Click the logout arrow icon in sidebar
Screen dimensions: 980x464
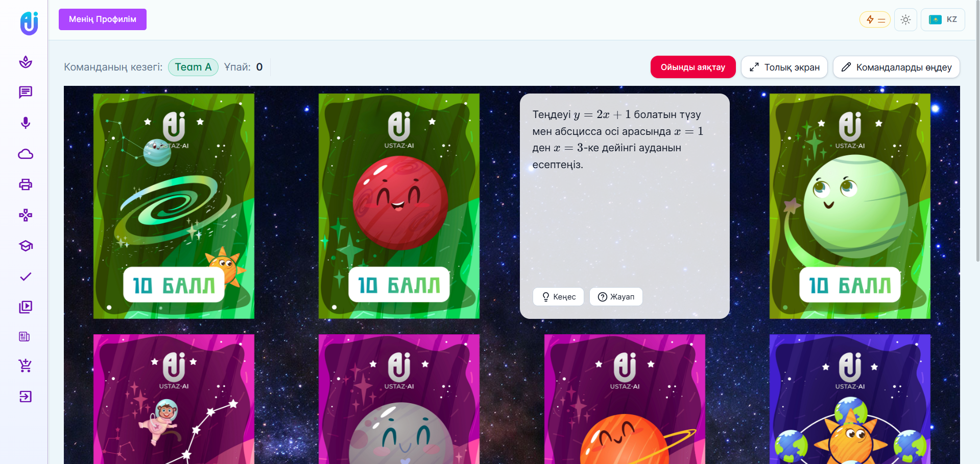[x=26, y=397]
